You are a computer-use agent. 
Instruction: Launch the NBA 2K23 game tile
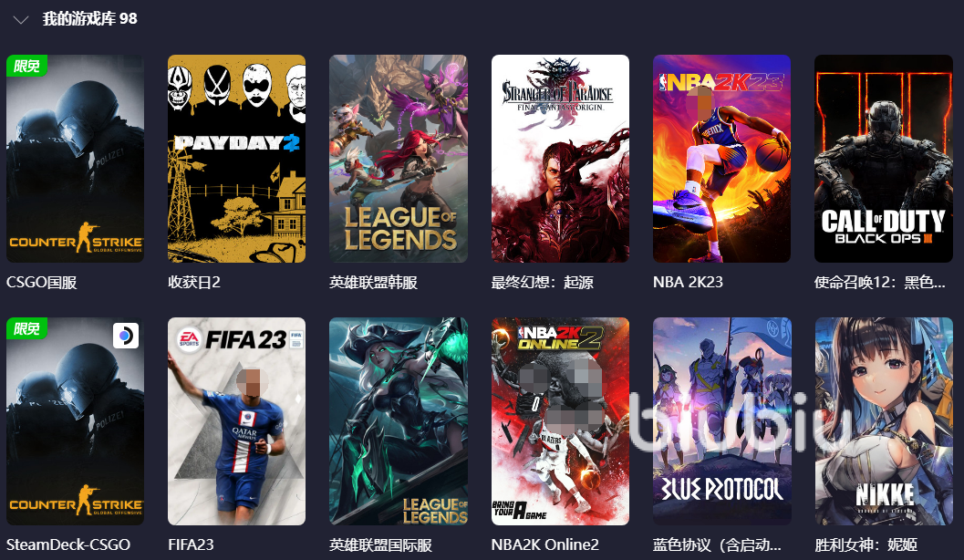721,159
